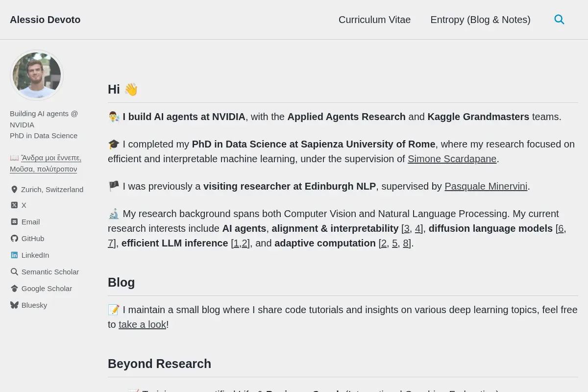The image size is (588, 392).
Task: Click the Bluesky butterfly icon
Action: pos(14,305)
